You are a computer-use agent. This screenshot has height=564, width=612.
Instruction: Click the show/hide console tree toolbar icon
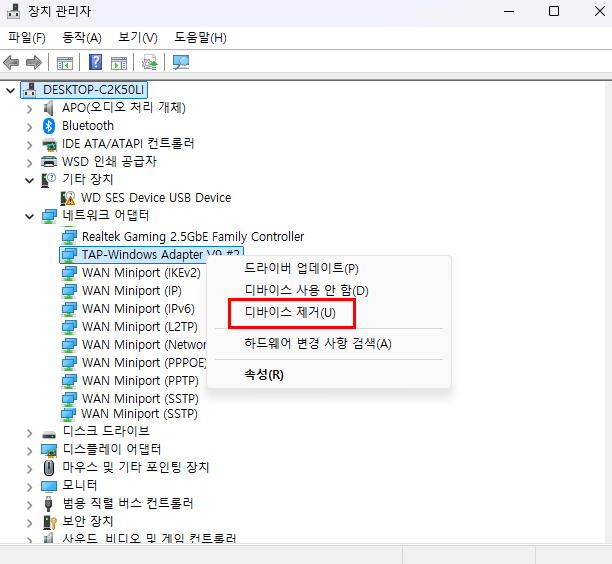[64, 62]
